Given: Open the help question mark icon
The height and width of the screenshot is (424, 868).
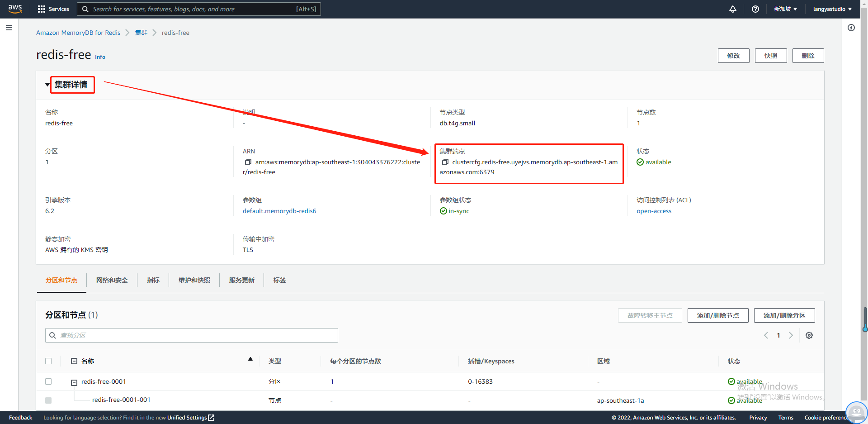Looking at the screenshot, I should click(x=755, y=9).
